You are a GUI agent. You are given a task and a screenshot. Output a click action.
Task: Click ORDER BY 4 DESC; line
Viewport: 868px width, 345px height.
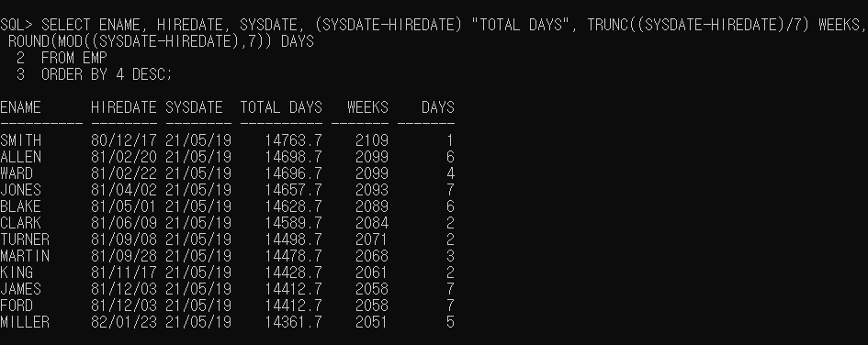click(107, 74)
